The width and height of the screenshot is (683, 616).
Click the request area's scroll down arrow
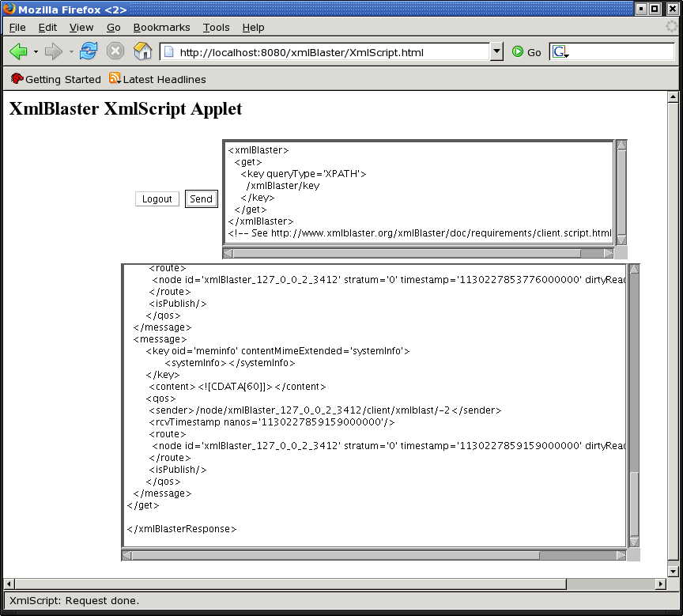click(x=621, y=240)
